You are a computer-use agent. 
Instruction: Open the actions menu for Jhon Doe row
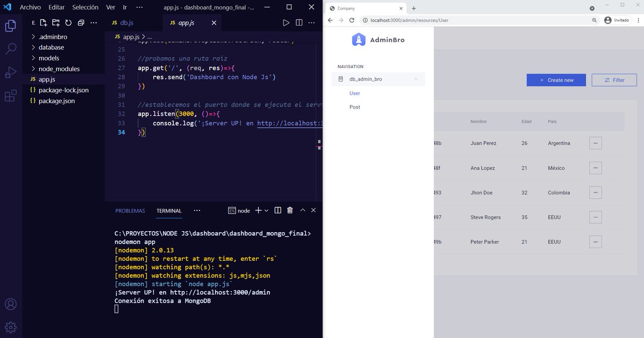point(595,193)
